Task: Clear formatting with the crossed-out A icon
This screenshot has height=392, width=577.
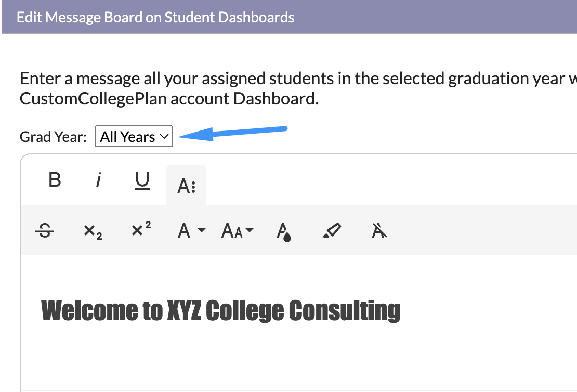Action: point(379,231)
